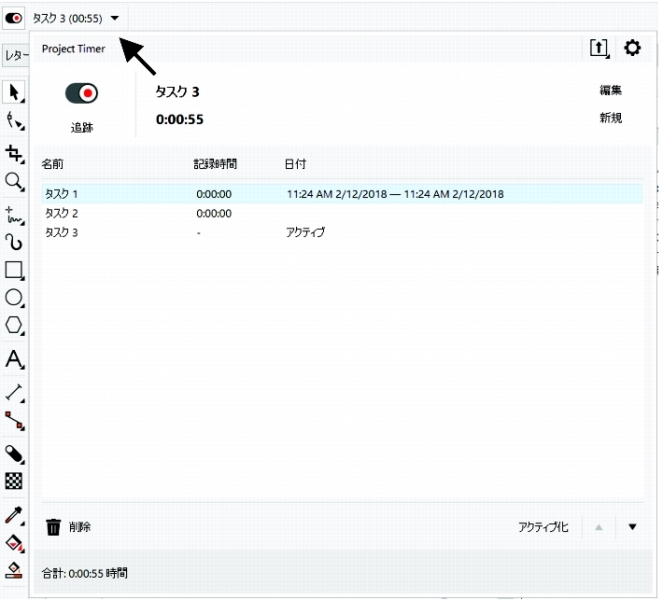Click the export timer data icon
Image resolution: width=663 pixels, height=600 pixels.
click(x=600, y=48)
